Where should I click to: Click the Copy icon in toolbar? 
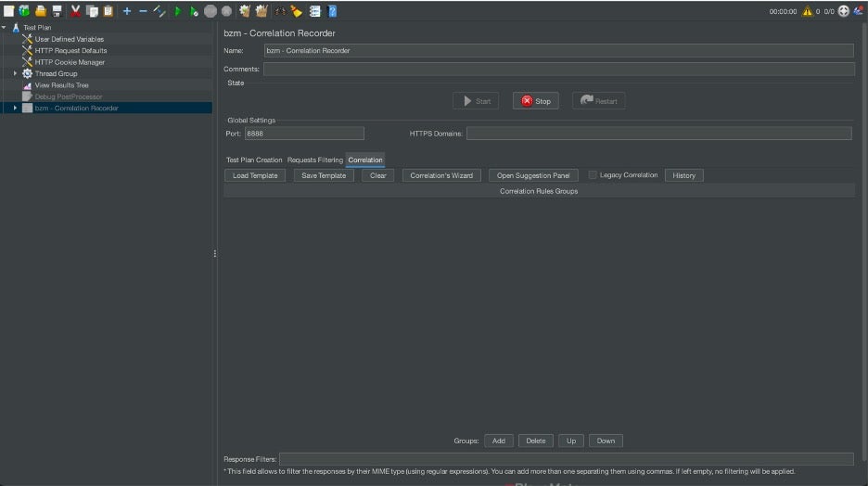pyautogui.click(x=92, y=11)
